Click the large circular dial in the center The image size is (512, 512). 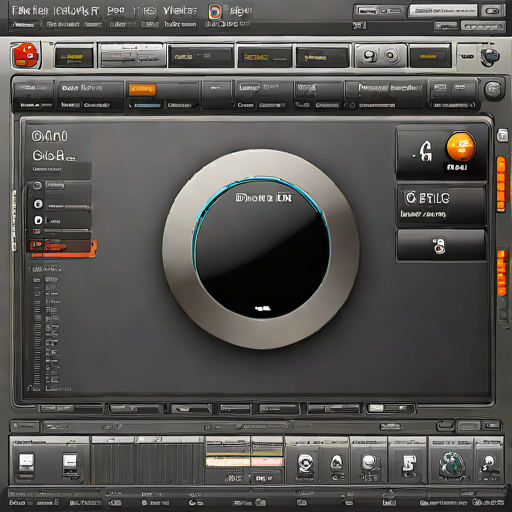click(x=261, y=249)
